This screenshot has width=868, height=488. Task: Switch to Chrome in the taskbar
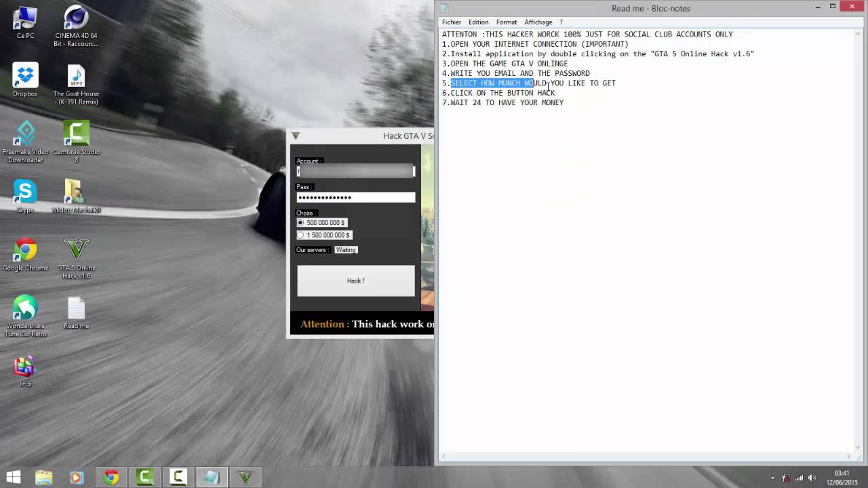pyautogui.click(x=111, y=477)
